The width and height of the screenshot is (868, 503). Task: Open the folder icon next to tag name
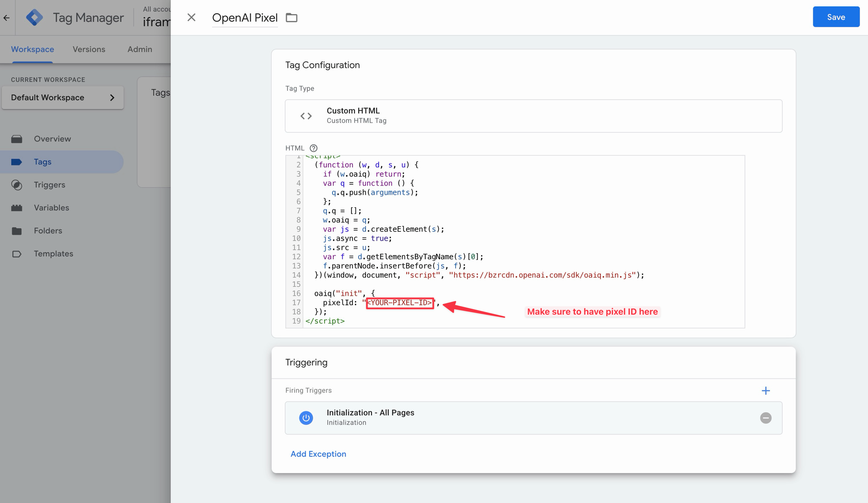tap(292, 17)
